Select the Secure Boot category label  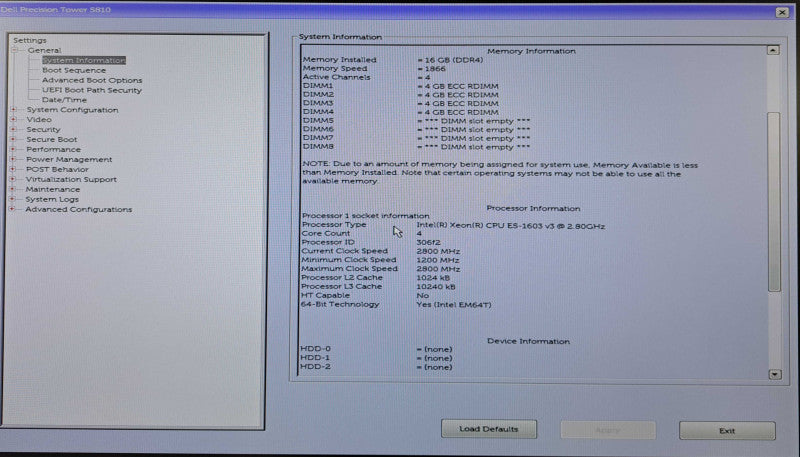pyautogui.click(x=52, y=139)
